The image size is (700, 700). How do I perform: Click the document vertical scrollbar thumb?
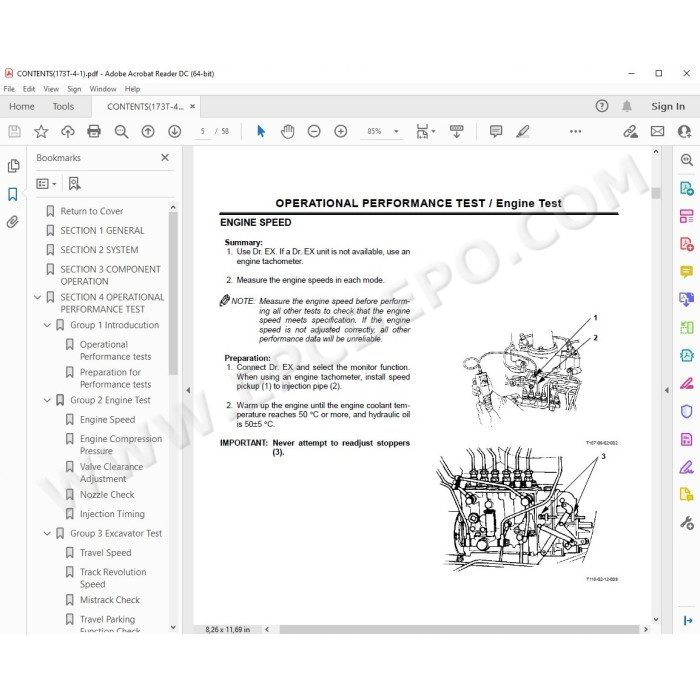pos(656,193)
